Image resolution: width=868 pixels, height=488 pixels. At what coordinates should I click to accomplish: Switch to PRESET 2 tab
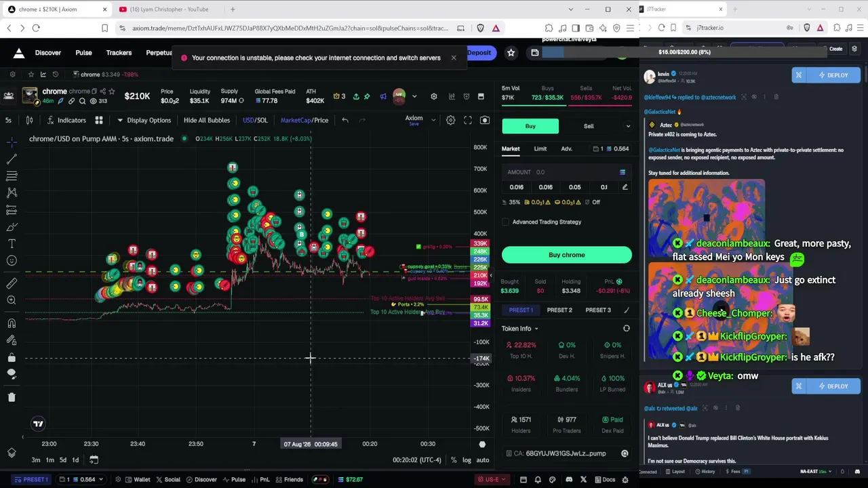pyautogui.click(x=559, y=310)
